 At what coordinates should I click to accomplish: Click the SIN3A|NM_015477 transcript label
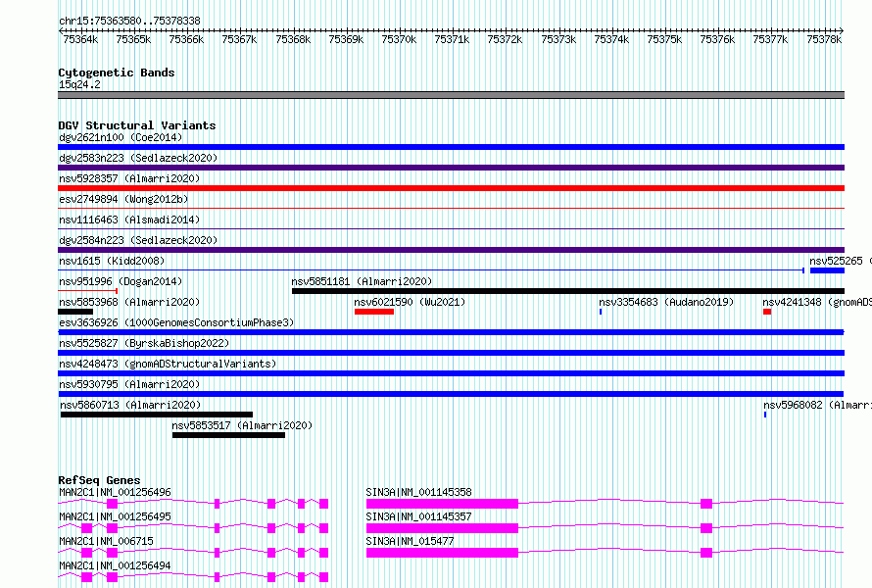tap(410, 541)
